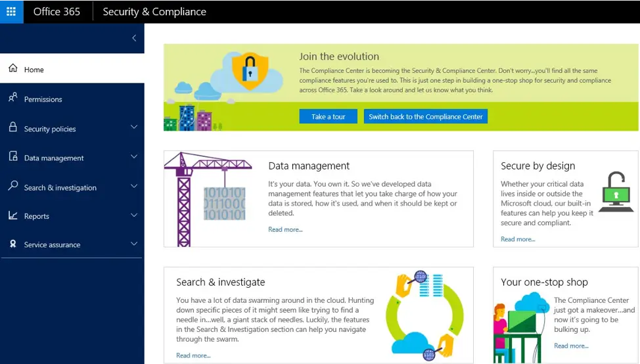
Task: Go to Home in the navigation menu
Action: [34, 70]
